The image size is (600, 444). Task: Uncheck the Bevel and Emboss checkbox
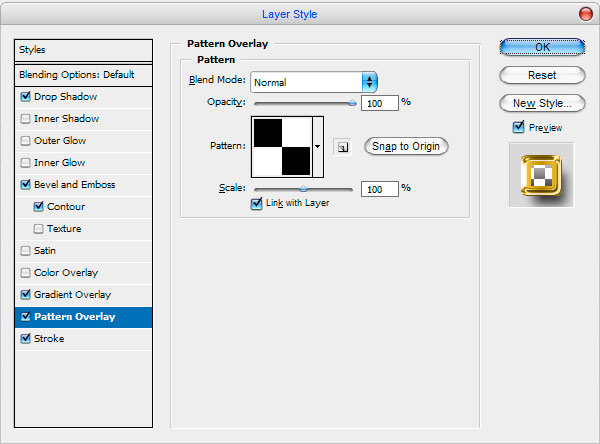(25, 184)
